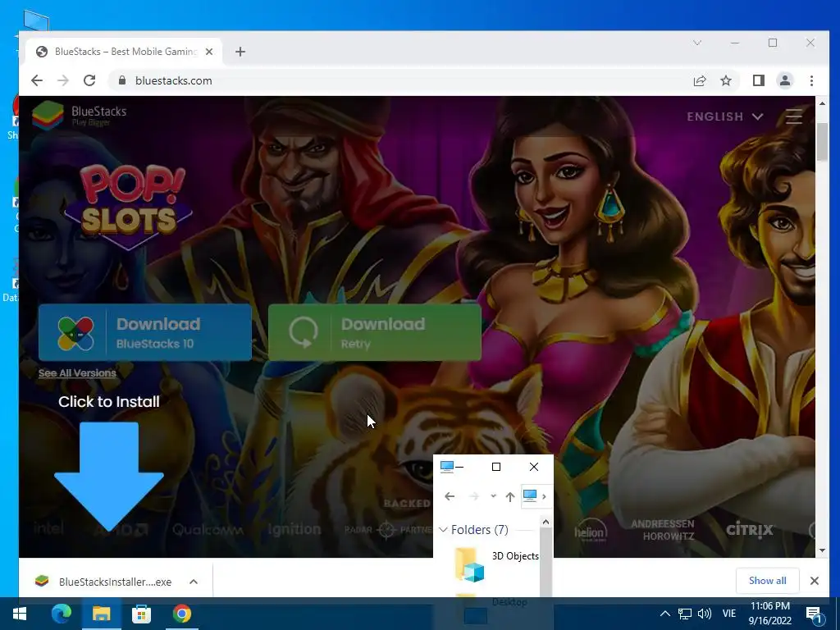Open the Windows Start menu
This screenshot has width=840, height=630.
coord(20,614)
